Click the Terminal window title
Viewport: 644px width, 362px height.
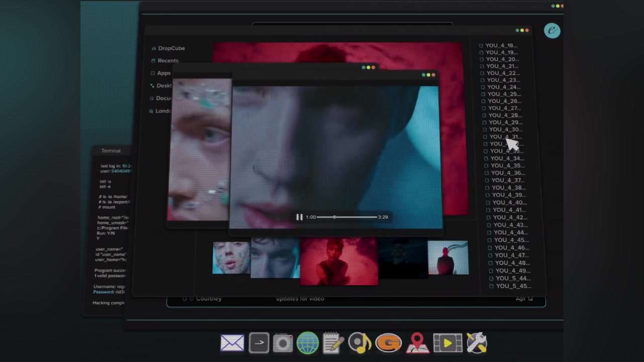point(111,151)
